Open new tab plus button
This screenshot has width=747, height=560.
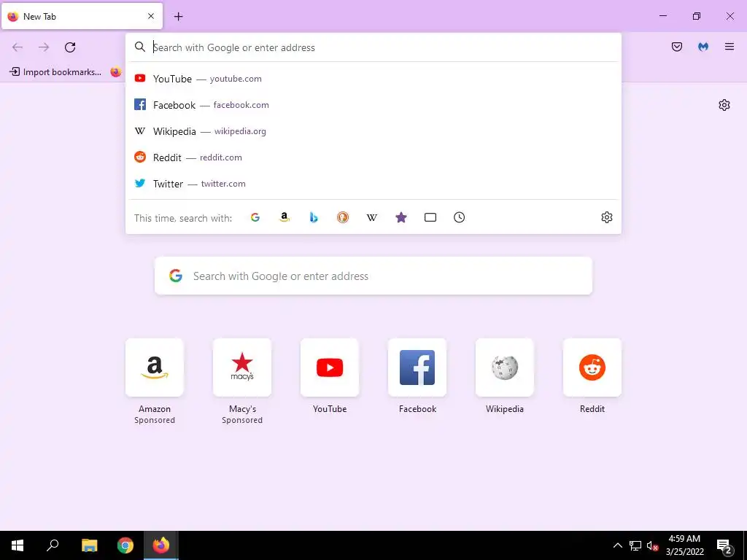[x=179, y=17]
